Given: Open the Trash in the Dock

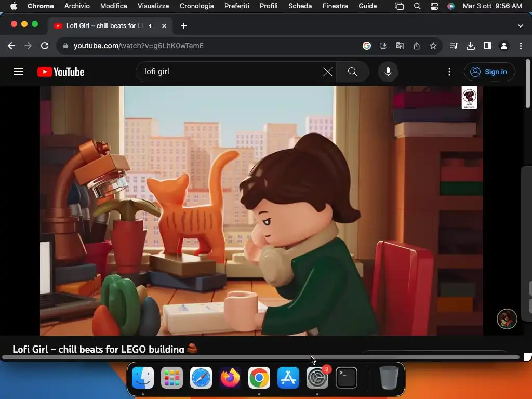Looking at the screenshot, I should click(x=389, y=378).
